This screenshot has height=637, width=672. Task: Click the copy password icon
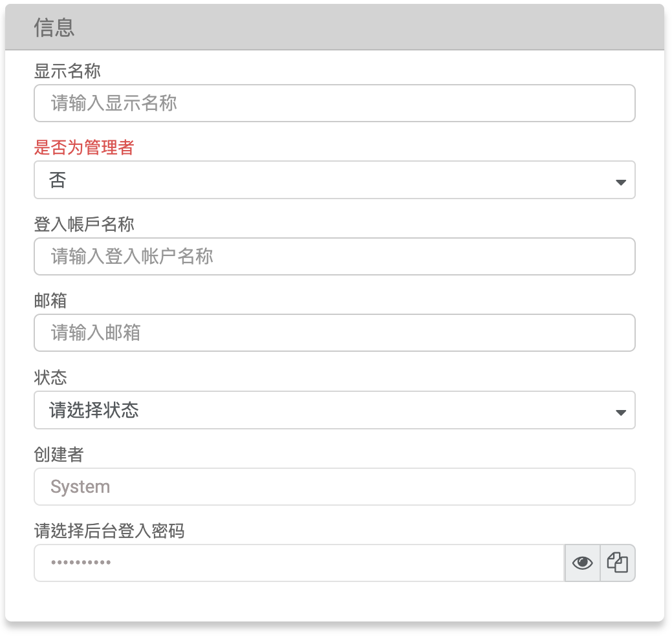(618, 563)
